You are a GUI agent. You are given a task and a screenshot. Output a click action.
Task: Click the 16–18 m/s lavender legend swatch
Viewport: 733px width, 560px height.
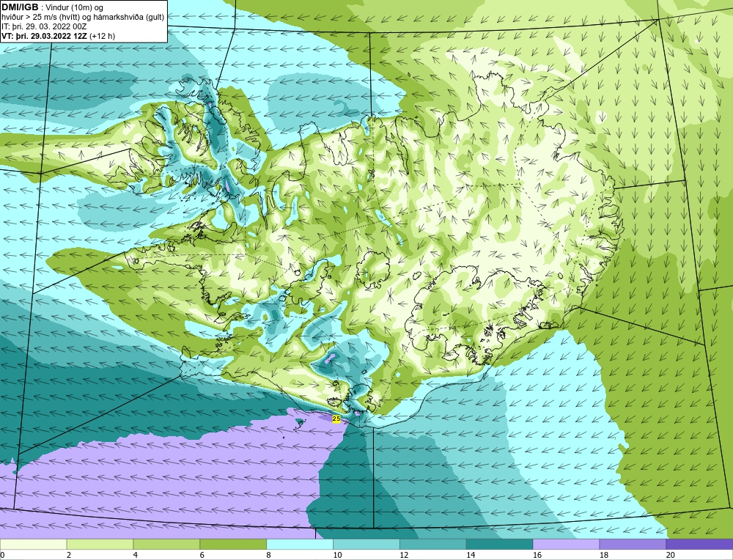coord(566,545)
